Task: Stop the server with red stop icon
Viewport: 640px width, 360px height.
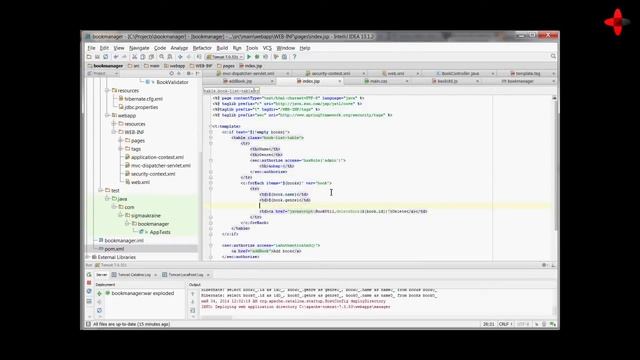Action: (x=89, y=282)
